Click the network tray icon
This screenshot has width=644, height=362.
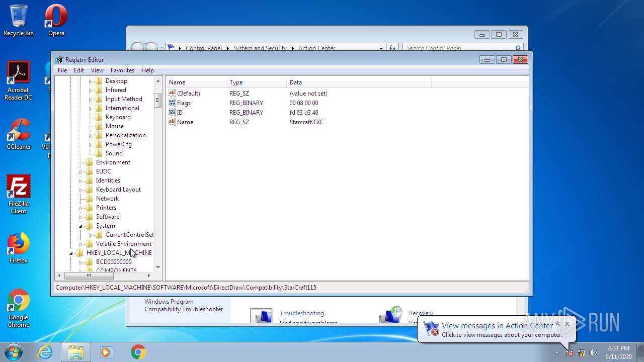point(581,352)
